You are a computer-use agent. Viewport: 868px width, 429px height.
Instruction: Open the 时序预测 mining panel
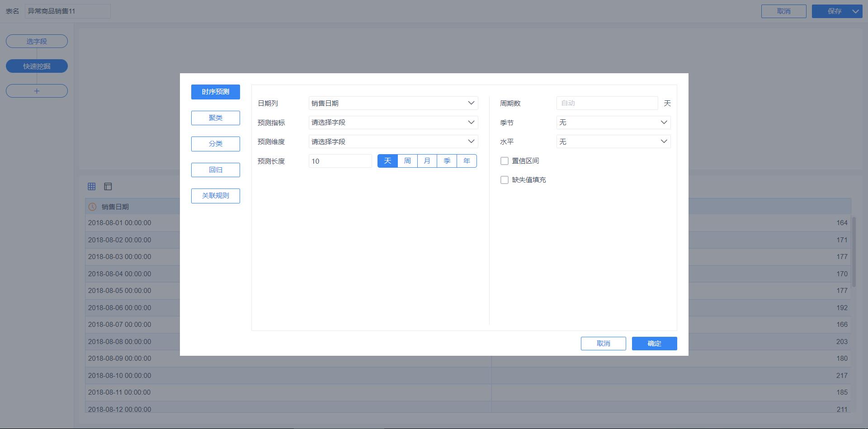[x=216, y=92]
